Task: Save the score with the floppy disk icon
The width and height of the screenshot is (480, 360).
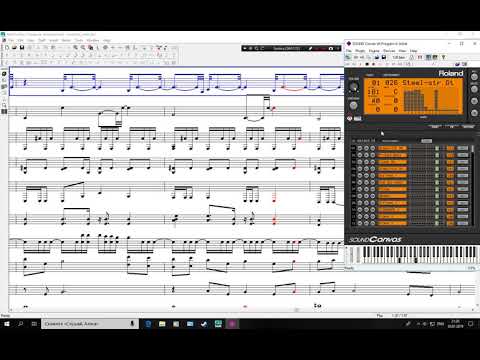Action: point(22,48)
